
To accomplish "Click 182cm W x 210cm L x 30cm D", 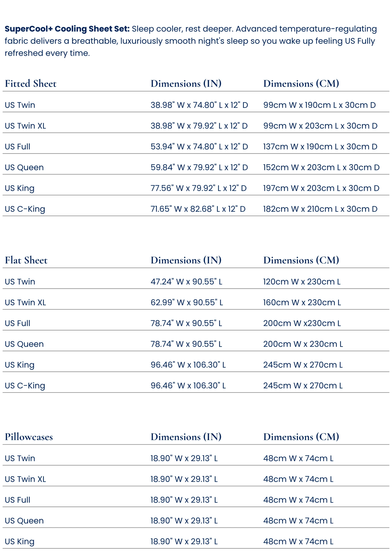I will point(320,209).
